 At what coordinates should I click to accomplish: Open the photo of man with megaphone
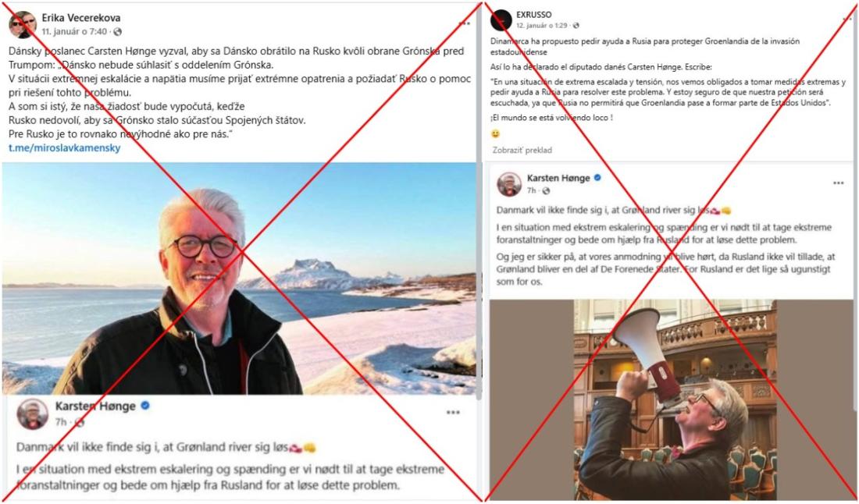(x=675, y=399)
